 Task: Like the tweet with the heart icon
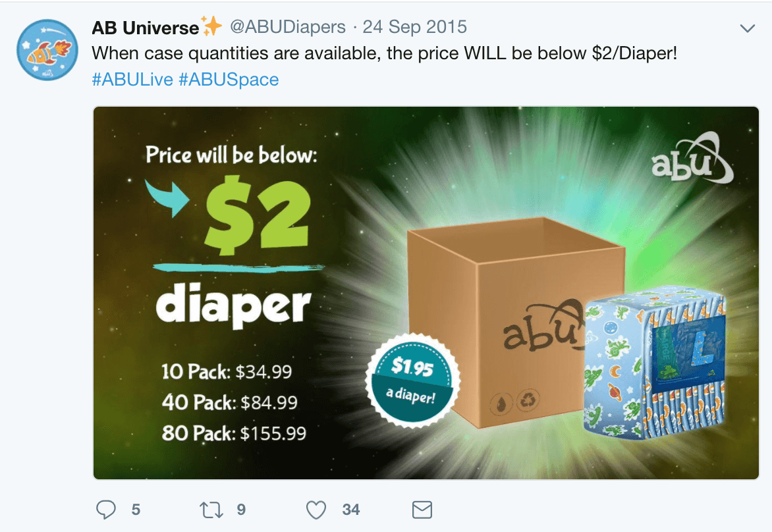[x=316, y=510]
